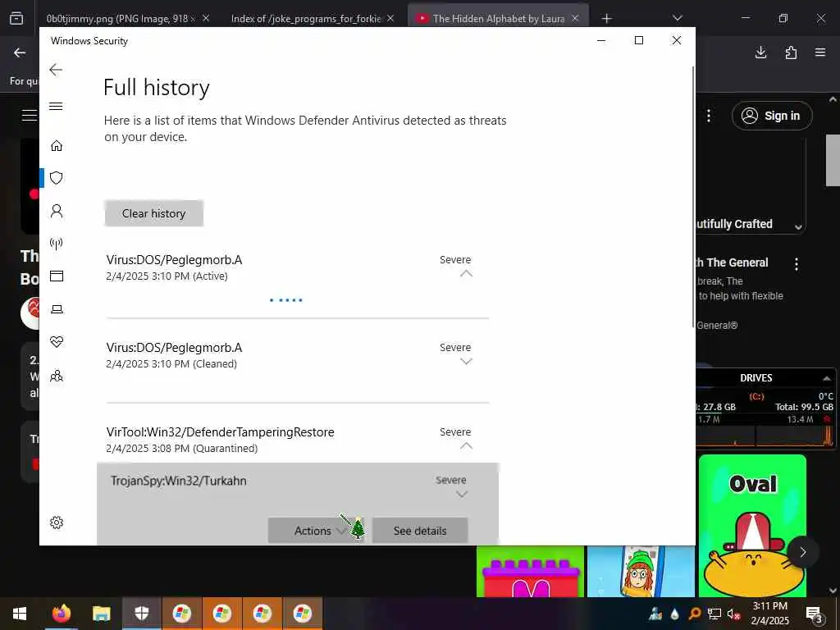Close the 0b0tjimmy.png browser tab
The height and width of the screenshot is (630, 840).
tap(206, 18)
